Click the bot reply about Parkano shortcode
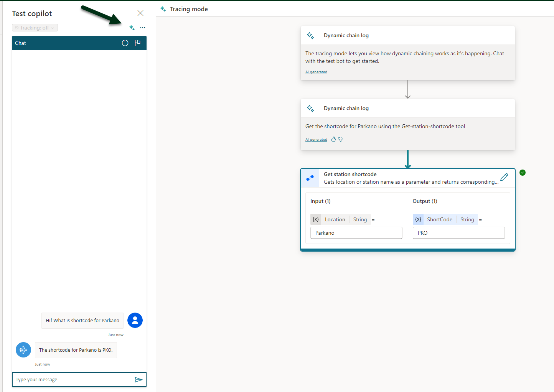 (x=76, y=350)
